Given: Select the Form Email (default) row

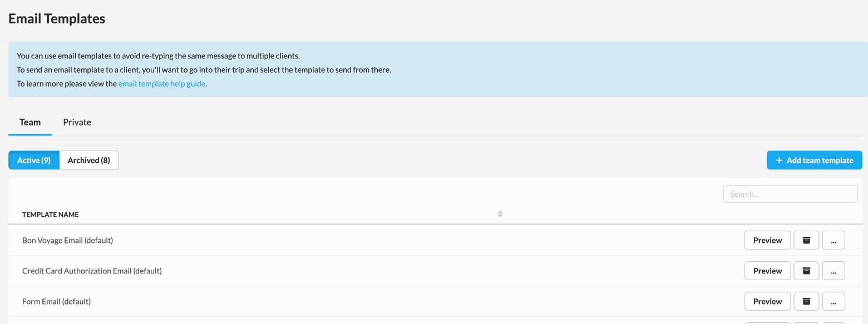Looking at the screenshot, I should pos(57,301).
